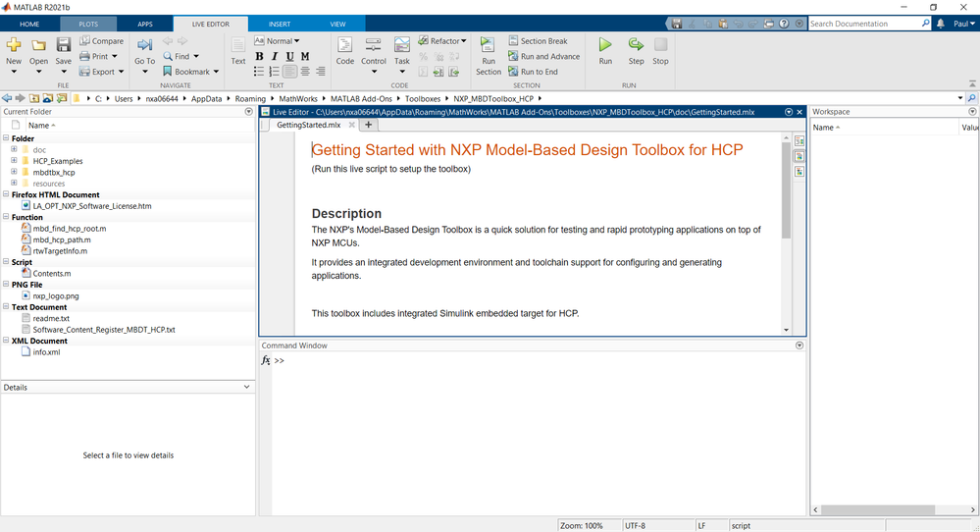Switch to the HOME tab
The height and width of the screenshot is (532, 980).
[29, 24]
